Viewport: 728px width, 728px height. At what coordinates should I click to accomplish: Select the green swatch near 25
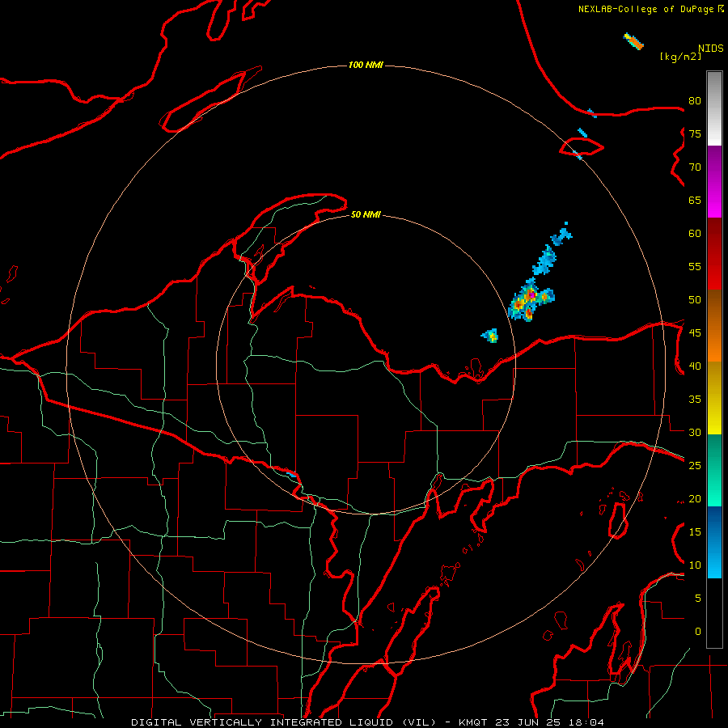714,470
